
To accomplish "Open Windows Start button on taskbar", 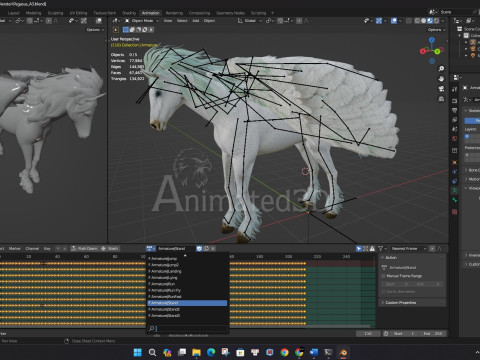I will coord(137,352).
